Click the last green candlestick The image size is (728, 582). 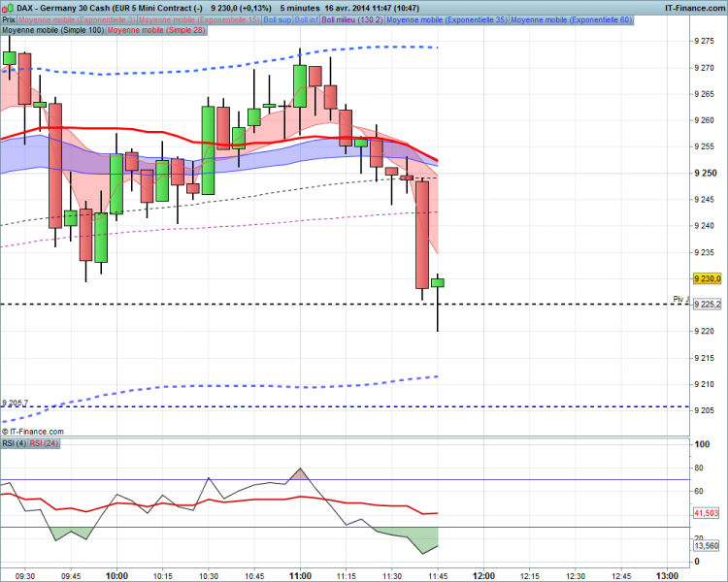(x=438, y=282)
